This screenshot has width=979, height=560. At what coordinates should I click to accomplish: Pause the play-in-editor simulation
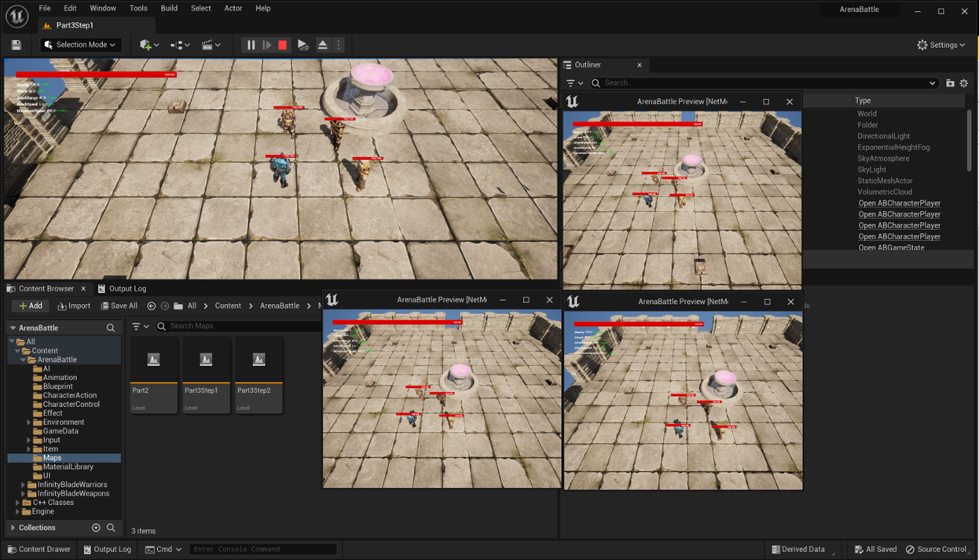(251, 45)
